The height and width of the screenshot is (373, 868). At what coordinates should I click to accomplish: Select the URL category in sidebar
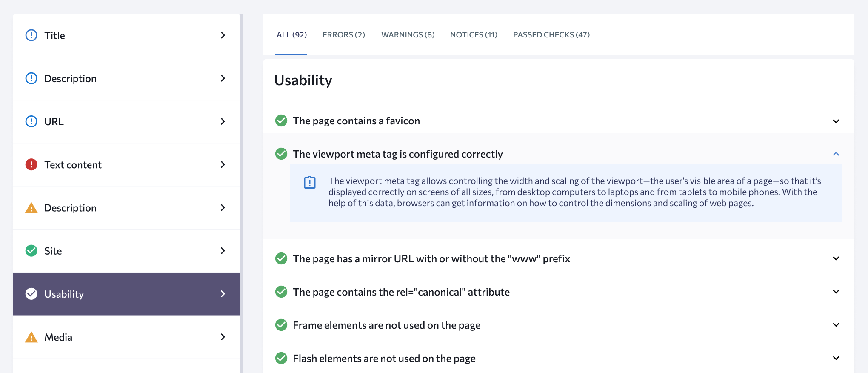[126, 121]
